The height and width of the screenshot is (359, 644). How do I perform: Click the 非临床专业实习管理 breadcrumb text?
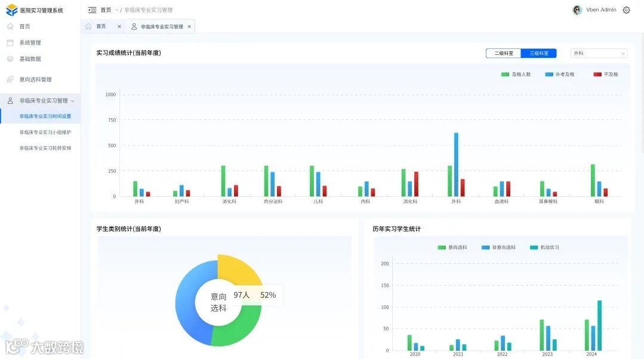(x=148, y=10)
